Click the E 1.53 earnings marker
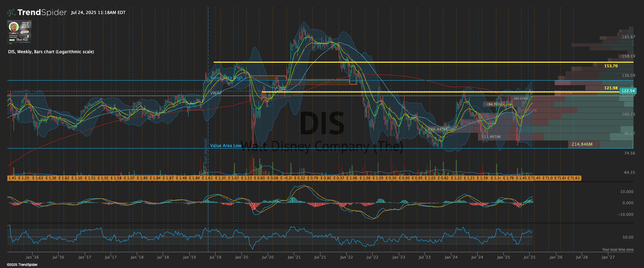The image size is (644, 268). 247,178
